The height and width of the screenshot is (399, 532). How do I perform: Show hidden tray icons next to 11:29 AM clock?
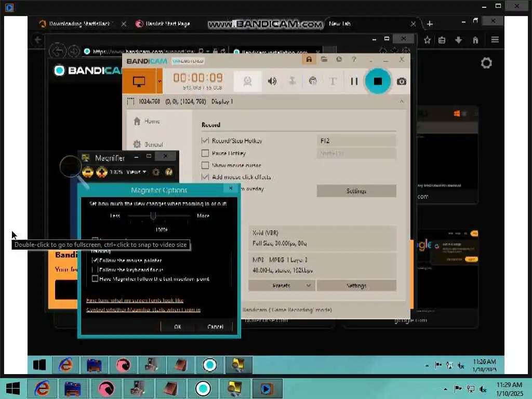[445, 389]
